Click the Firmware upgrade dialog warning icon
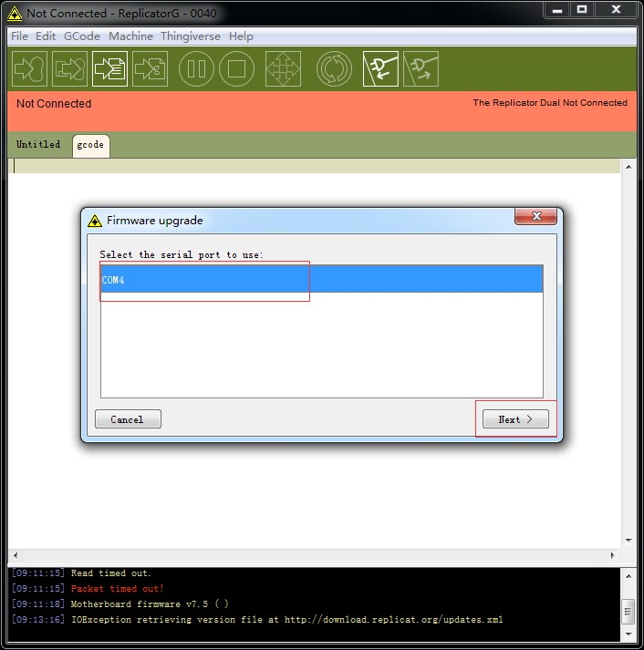This screenshot has width=644, height=650. [x=95, y=221]
